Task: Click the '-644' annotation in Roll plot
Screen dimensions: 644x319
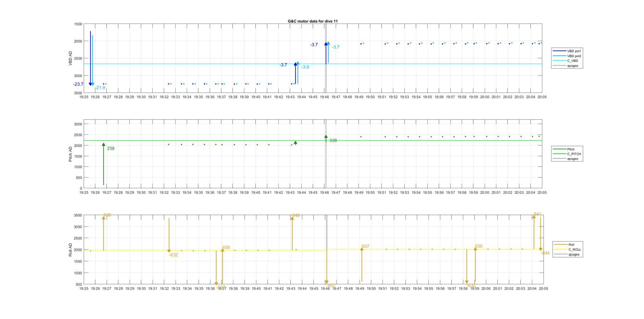Action: tap(545, 253)
